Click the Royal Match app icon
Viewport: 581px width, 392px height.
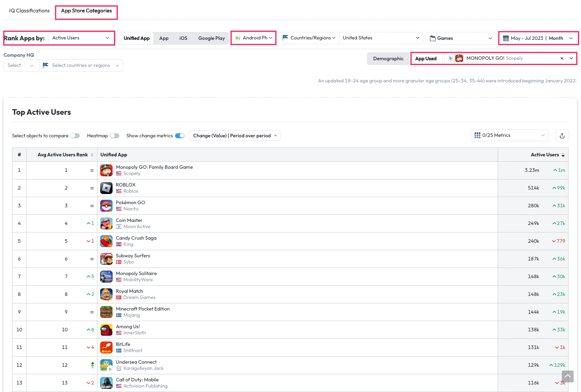click(106, 294)
